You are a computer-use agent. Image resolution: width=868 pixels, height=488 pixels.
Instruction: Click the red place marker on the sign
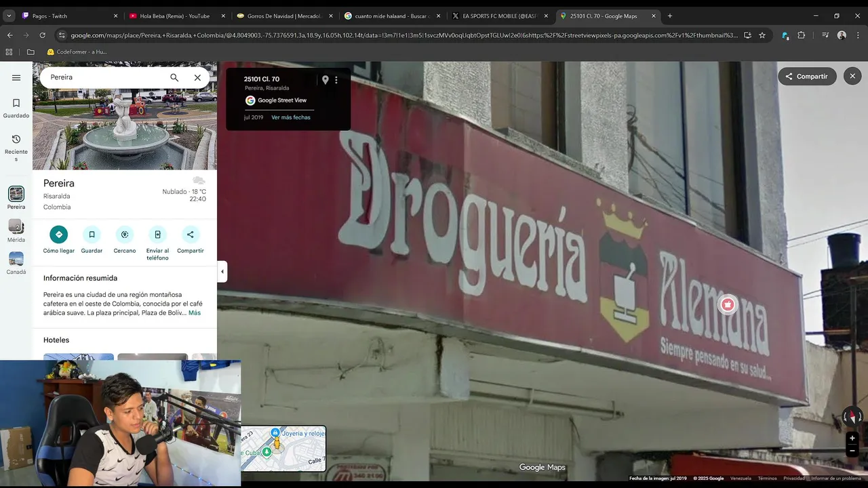[728, 305]
